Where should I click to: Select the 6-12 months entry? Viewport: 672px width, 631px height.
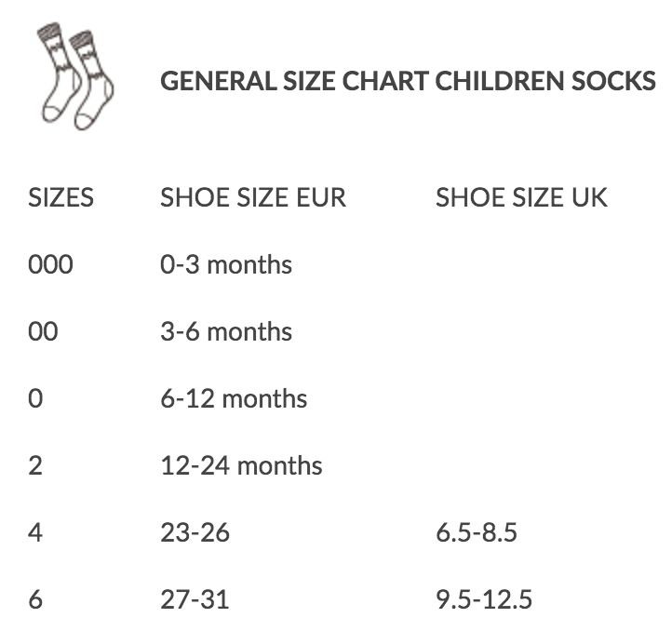pos(234,399)
